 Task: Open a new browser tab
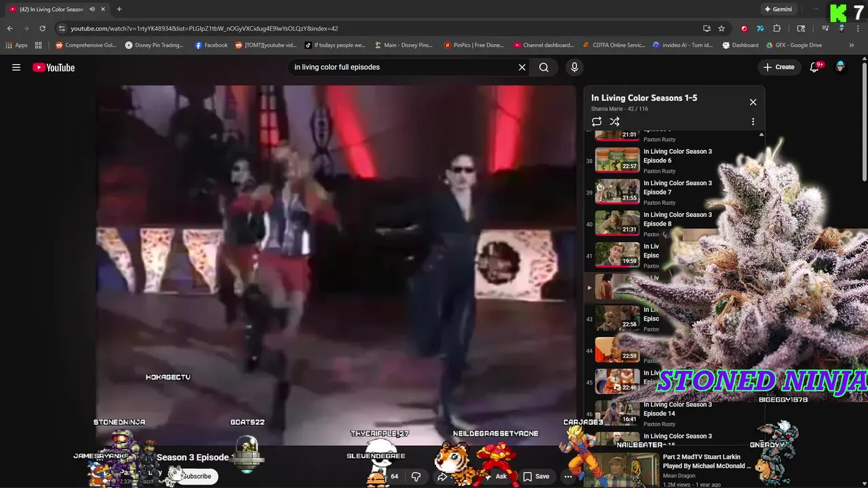click(119, 9)
